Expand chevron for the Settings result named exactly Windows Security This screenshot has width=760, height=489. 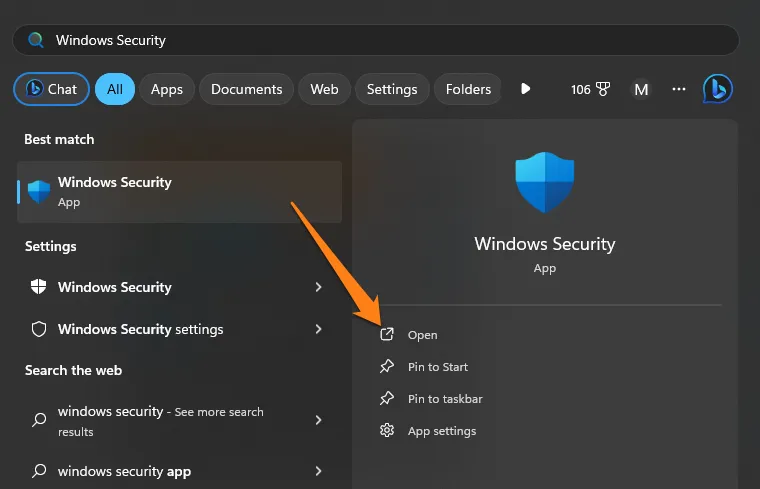318,287
